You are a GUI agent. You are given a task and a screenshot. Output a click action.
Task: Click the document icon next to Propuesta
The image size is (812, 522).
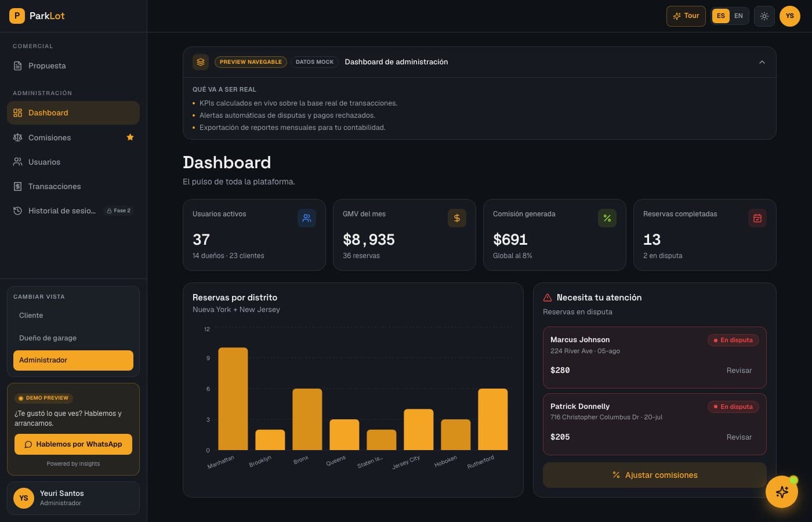18,66
